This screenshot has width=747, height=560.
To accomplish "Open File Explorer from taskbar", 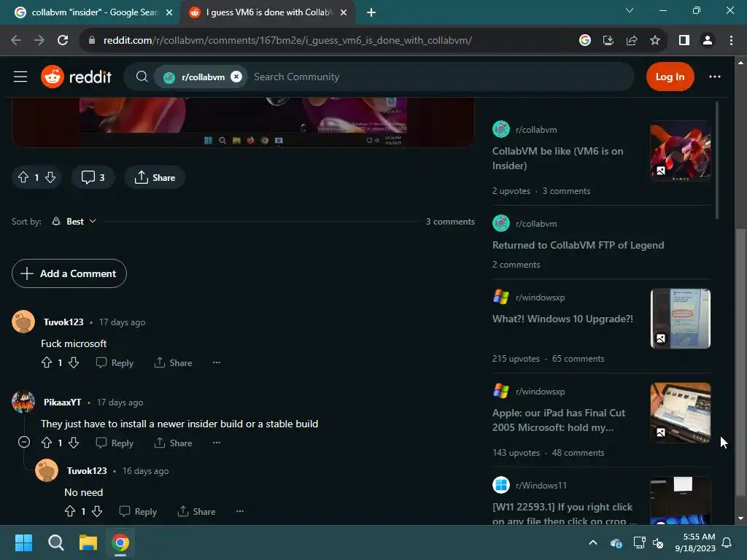I will pyautogui.click(x=88, y=542).
